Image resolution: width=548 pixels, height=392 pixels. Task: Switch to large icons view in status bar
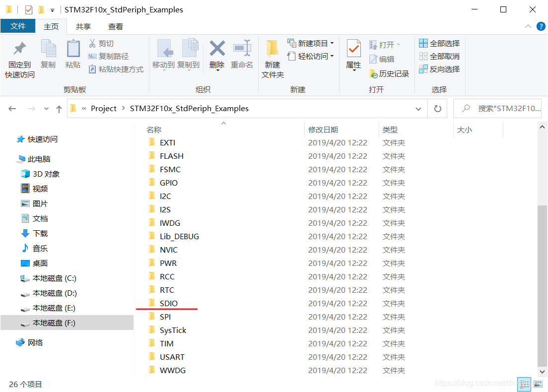tap(538, 384)
